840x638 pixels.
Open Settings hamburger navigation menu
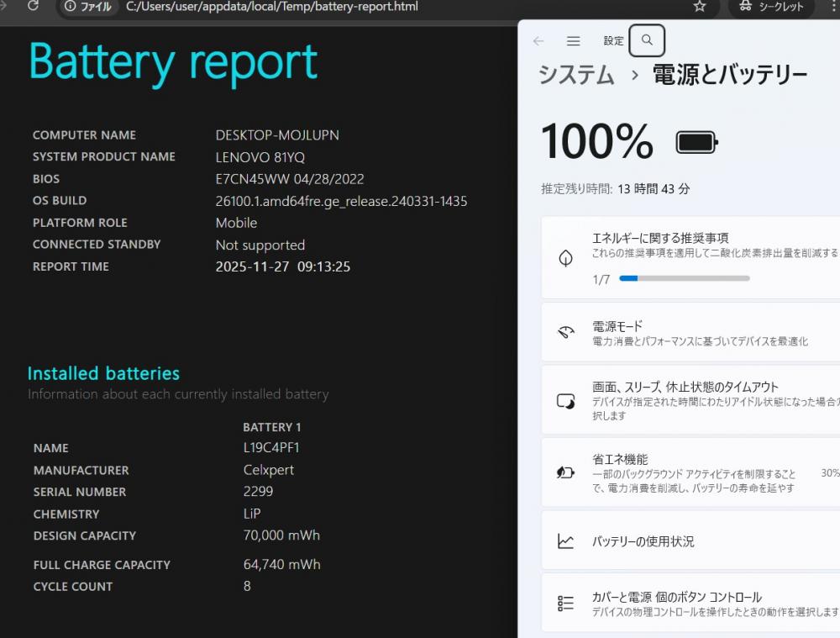[573, 40]
